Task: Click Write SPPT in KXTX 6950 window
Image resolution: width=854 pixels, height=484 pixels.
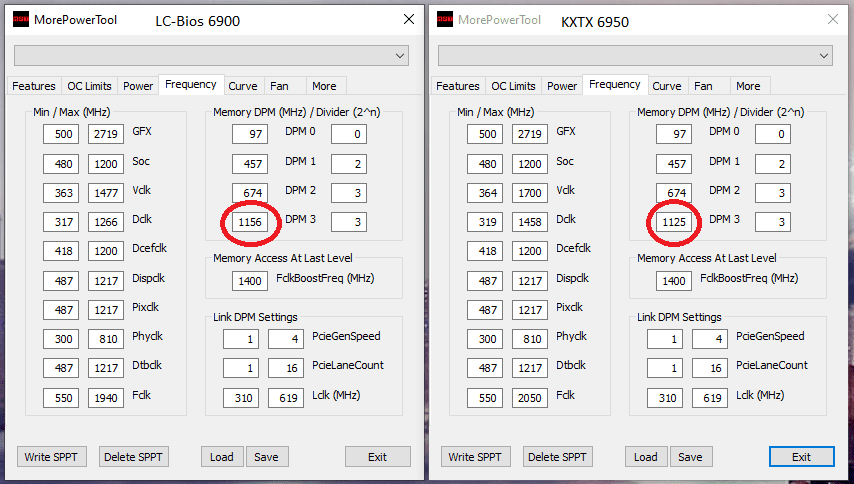Action: (475, 457)
